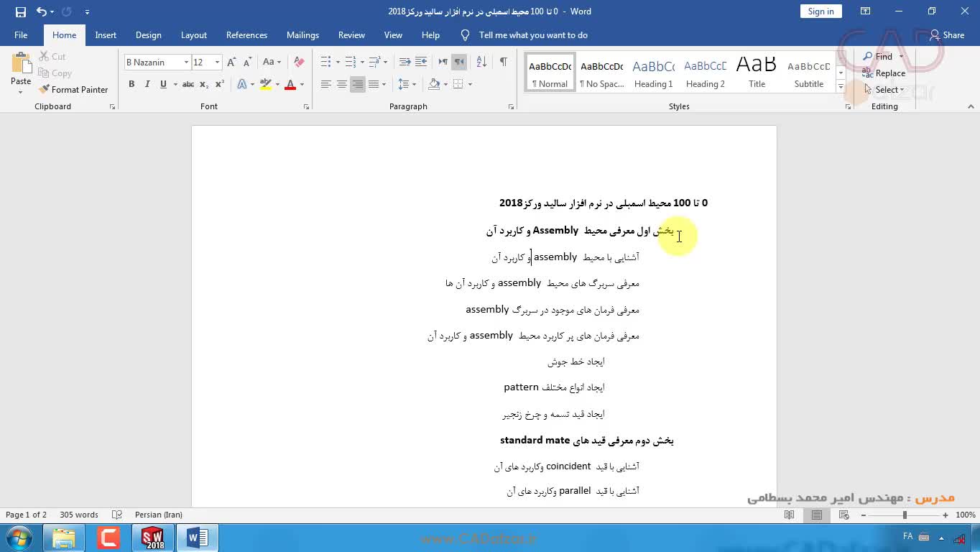Click the Grow Font size icon
The height and width of the screenshot is (552, 980).
pos(231,63)
